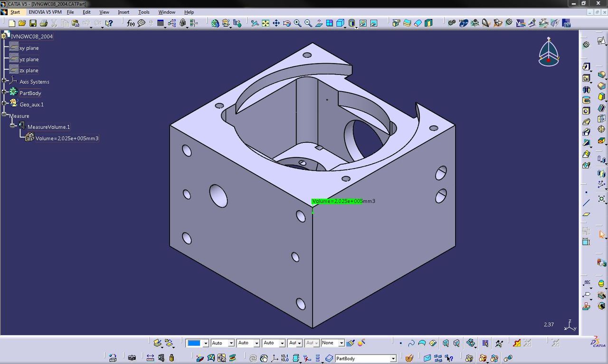Open the Window menu

tap(166, 12)
